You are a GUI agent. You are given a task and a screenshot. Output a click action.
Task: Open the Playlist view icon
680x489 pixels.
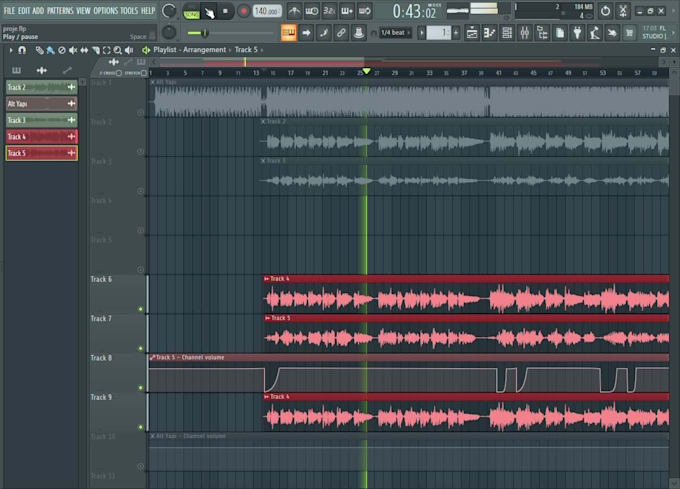coord(472,33)
